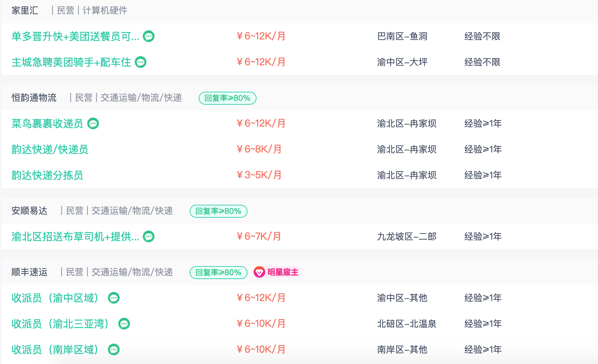598x364 pixels.
Task: Open chat icon beside 主城急聘美团骑手+配车住
Action: tap(141, 62)
